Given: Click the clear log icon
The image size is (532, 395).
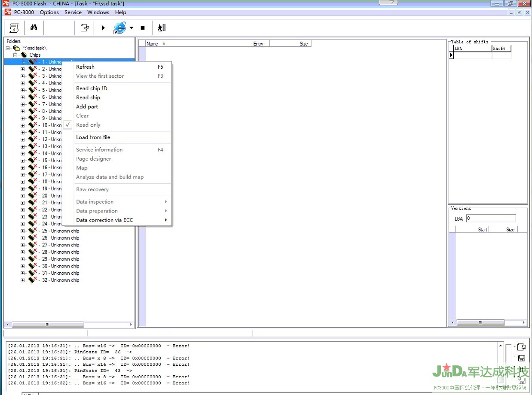Looking at the screenshot, I should [521, 347].
